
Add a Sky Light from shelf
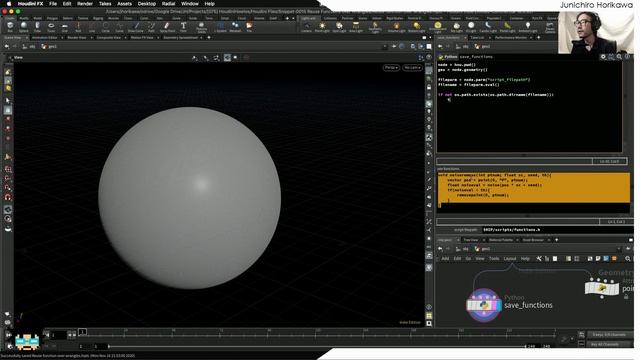[456, 27]
